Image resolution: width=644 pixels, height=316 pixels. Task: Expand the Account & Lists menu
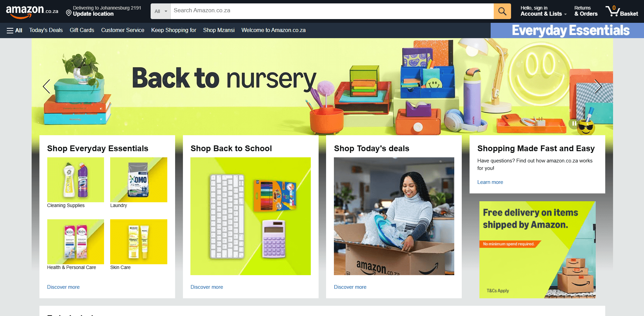pyautogui.click(x=543, y=11)
